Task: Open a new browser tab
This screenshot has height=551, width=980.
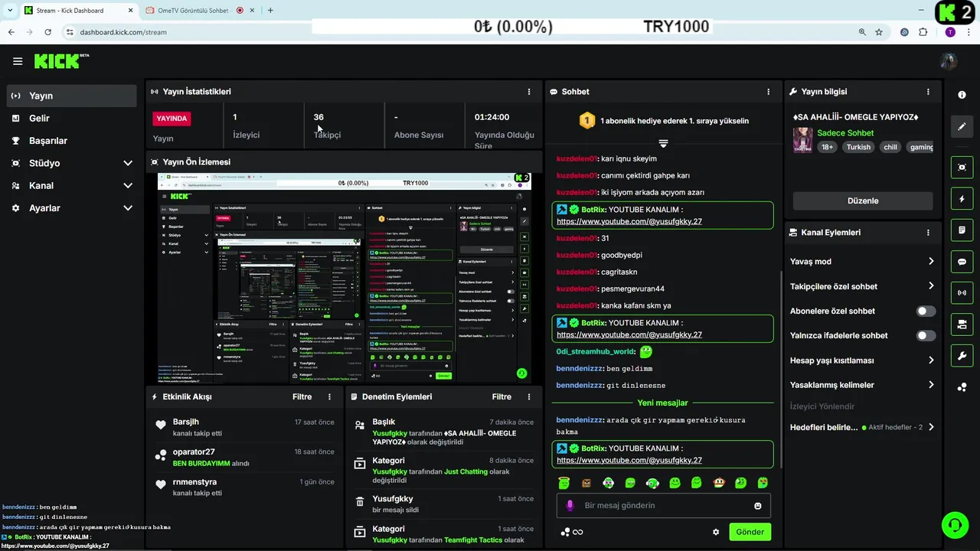Action: pyautogui.click(x=270, y=10)
